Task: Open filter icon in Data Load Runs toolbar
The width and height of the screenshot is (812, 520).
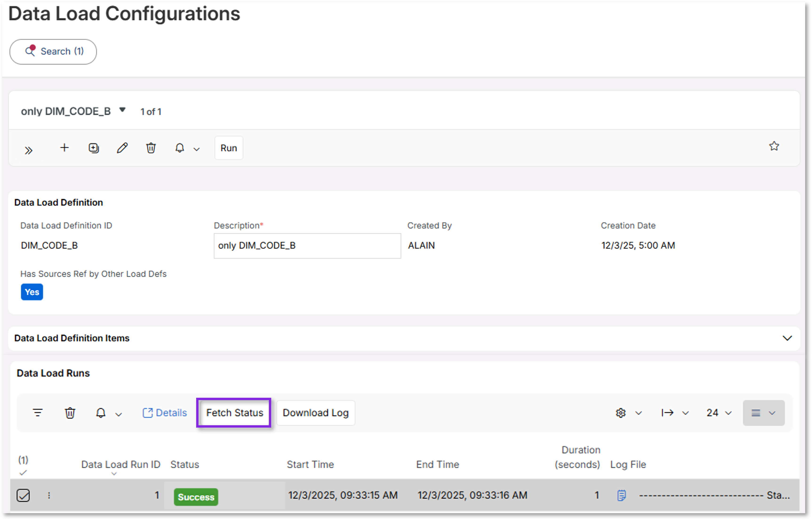Action: tap(38, 413)
